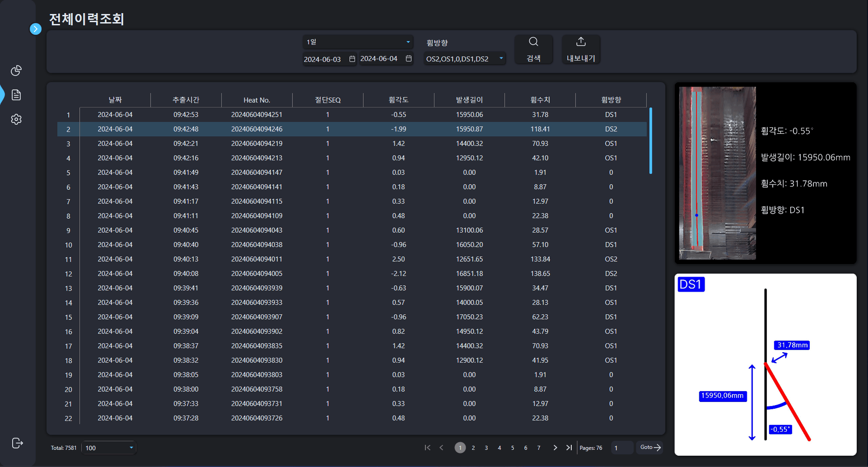
Task: Open calendar for start date 2024-06-03
Action: pos(352,59)
